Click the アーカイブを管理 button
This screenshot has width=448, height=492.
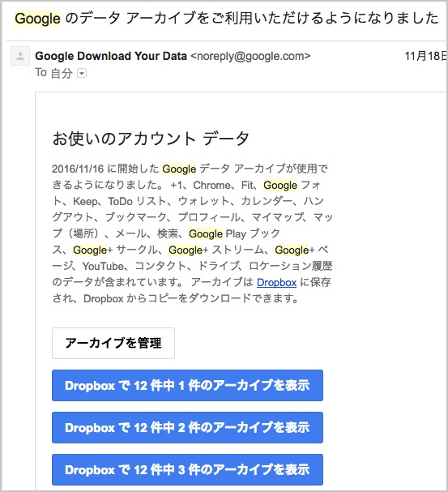click(113, 344)
